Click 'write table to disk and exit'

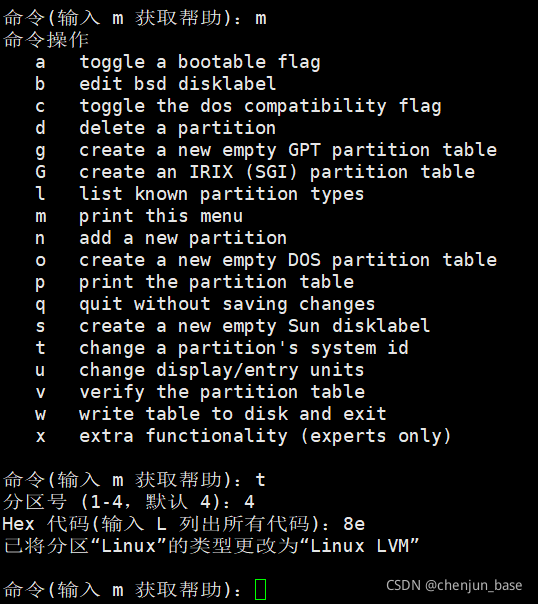pos(233,414)
